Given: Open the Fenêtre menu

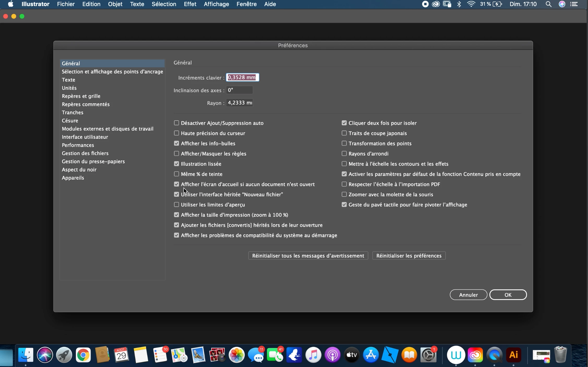Looking at the screenshot, I should [x=246, y=4].
